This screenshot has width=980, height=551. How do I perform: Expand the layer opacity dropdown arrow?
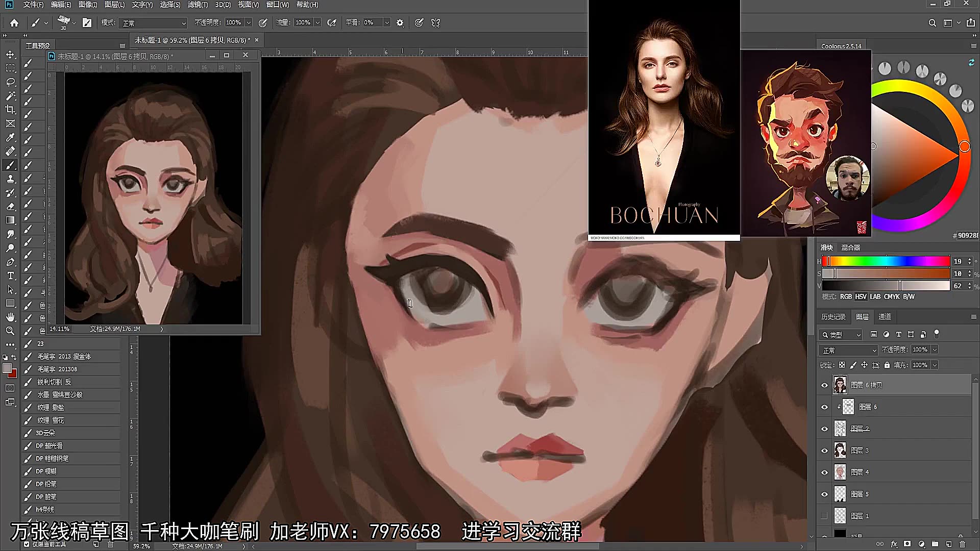pos(935,349)
